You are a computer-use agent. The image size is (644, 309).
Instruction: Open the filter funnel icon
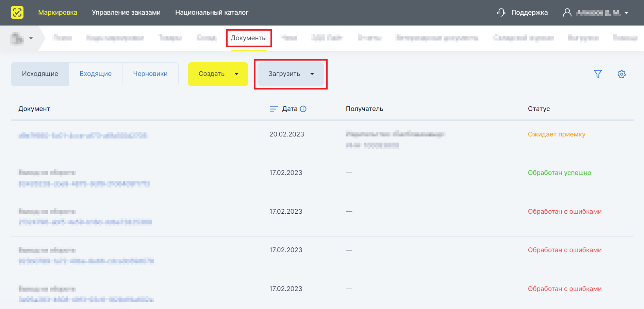click(x=598, y=74)
